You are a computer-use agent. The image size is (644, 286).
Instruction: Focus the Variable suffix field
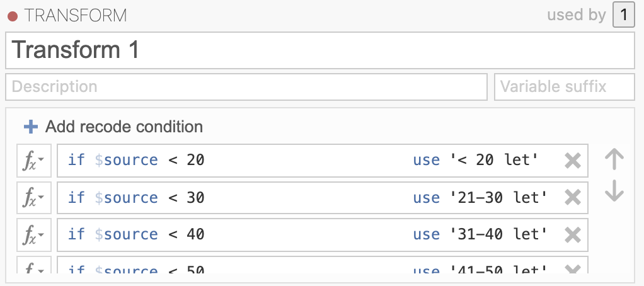[x=565, y=86]
